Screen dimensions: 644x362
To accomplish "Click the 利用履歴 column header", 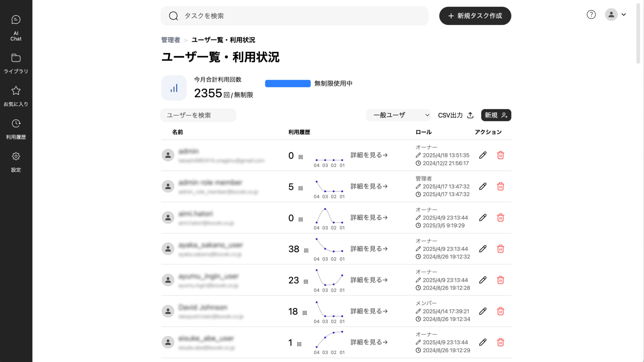I will pyautogui.click(x=299, y=132).
